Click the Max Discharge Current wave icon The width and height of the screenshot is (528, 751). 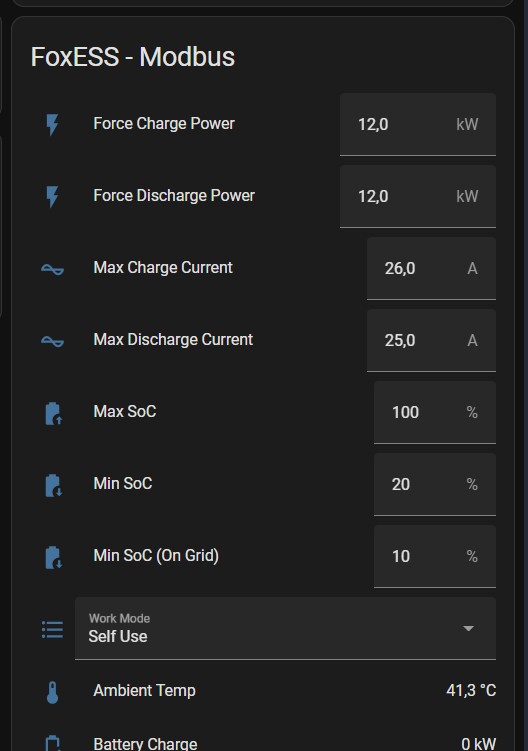click(x=52, y=341)
